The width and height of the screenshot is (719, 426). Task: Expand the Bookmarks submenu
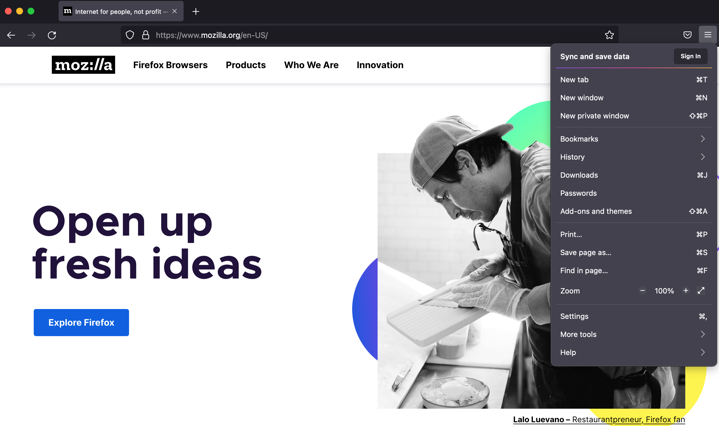pos(633,139)
